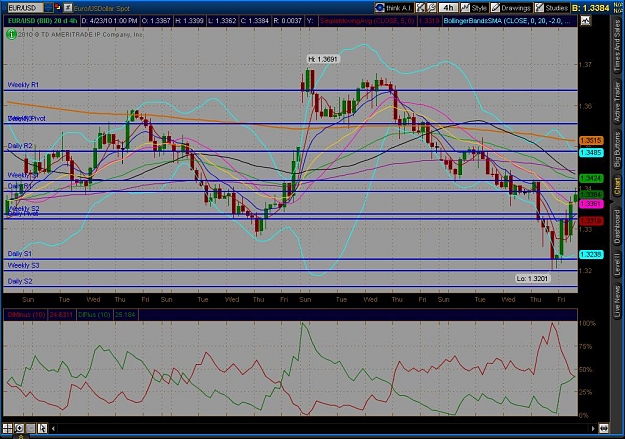The height and width of the screenshot is (439, 625).
Task: Click the circular-arrow icon in bottom toolbar
Action: (x=19, y=429)
